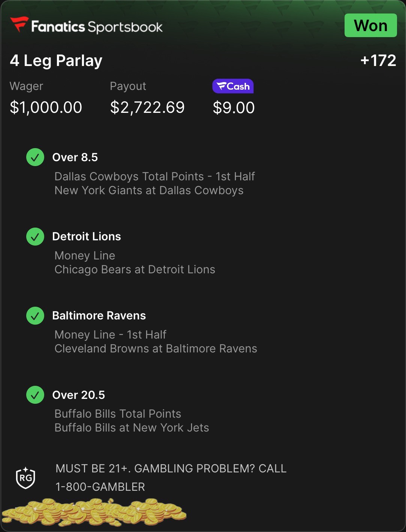406x532 pixels.
Task: Click the $9.00 FanCash amount
Action: 234,108
